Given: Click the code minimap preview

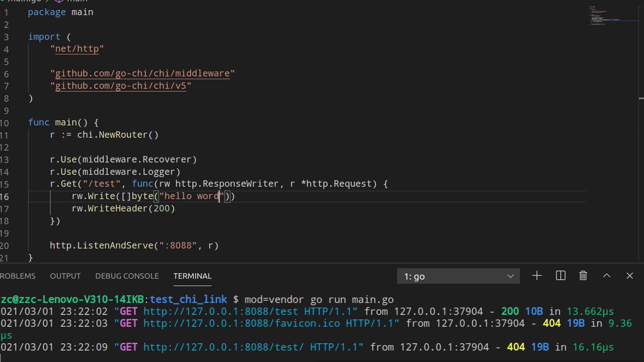Looking at the screenshot, I should (x=614, y=16).
